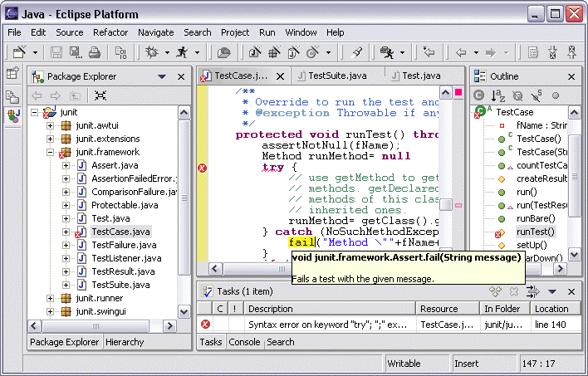Expand the junit.awtui package
Image resolution: width=588 pixels, height=376 pixels.
coord(50,125)
